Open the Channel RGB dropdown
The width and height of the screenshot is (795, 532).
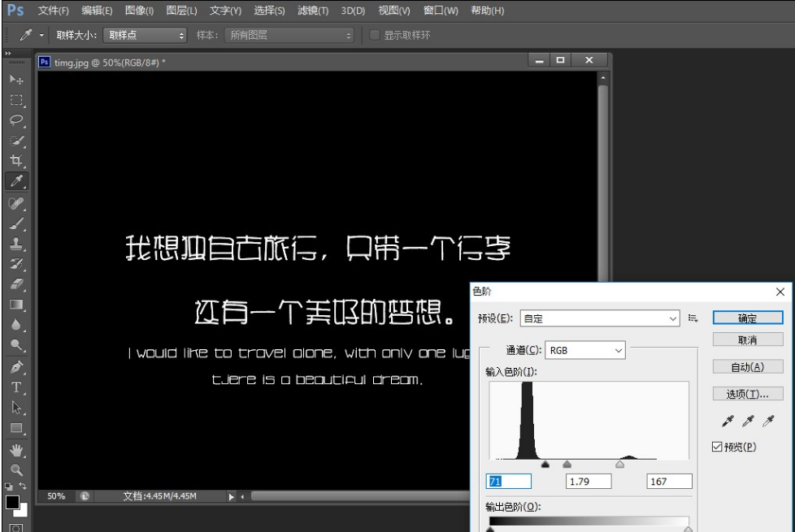coord(585,350)
